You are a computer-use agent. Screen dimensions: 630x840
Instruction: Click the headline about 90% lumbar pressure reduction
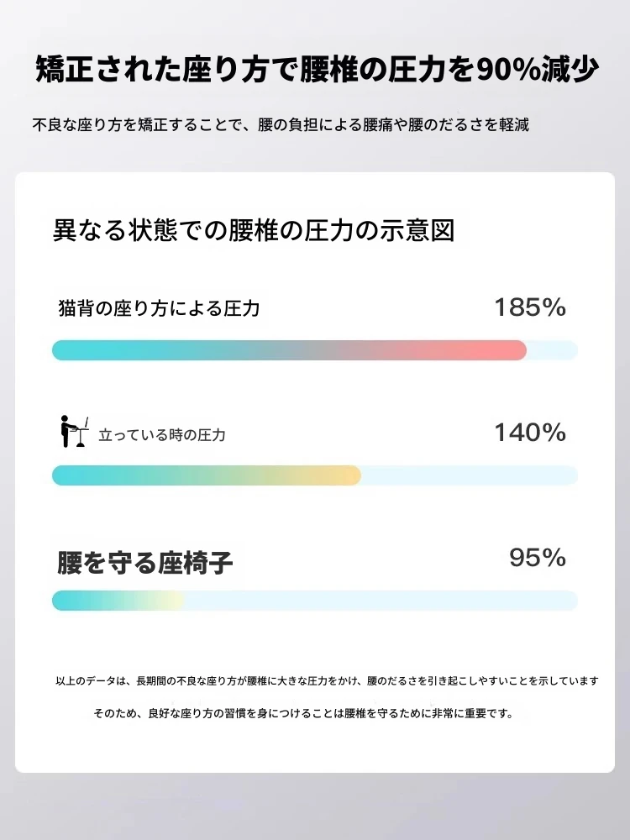[315, 71]
